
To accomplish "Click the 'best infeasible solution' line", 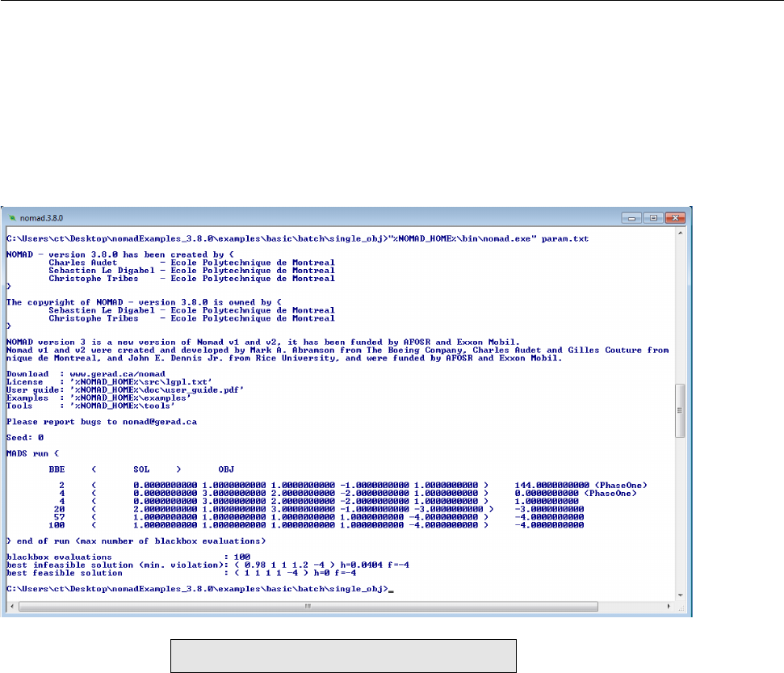I will [x=208, y=565].
